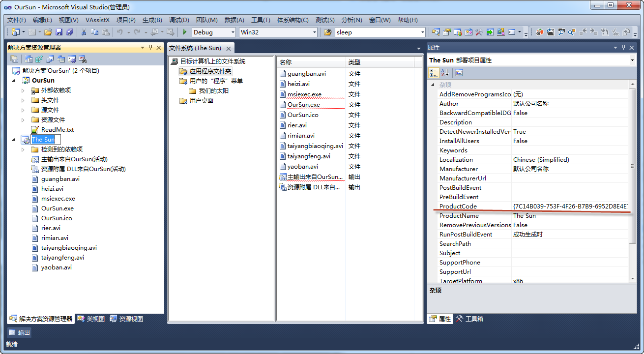Click the Find in Files icon
This screenshot has height=354, width=644.
tap(328, 32)
